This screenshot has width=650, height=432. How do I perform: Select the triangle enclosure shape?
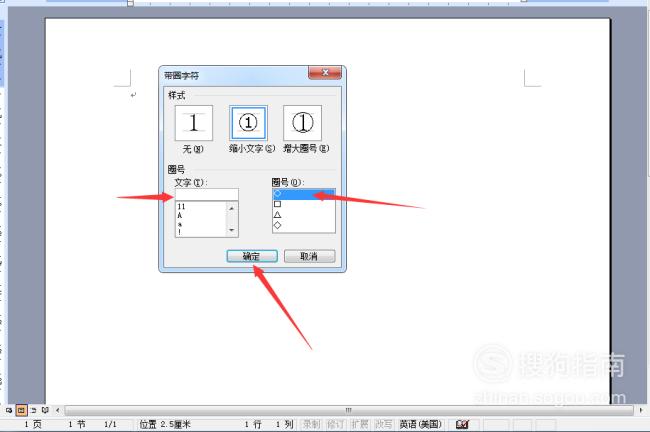tap(303, 215)
